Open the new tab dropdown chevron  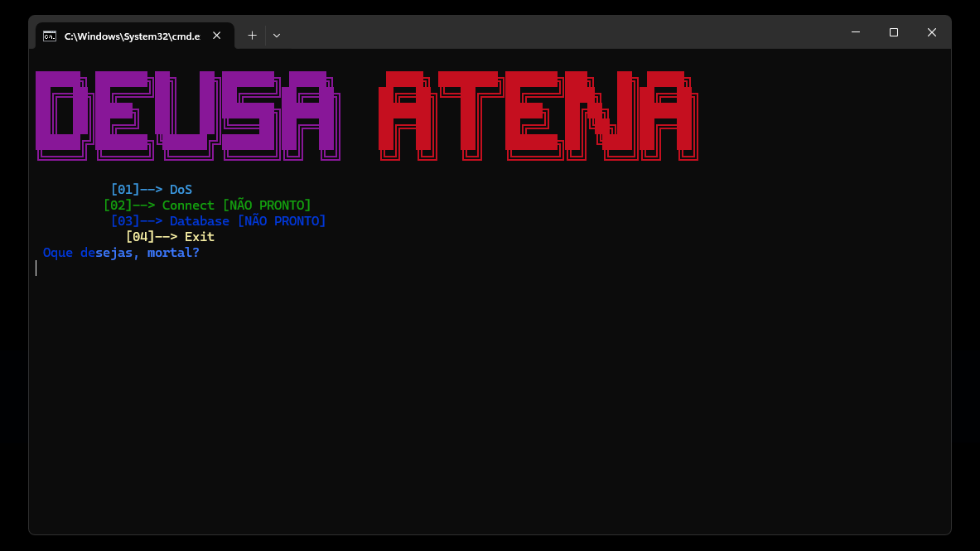(x=276, y=35)
